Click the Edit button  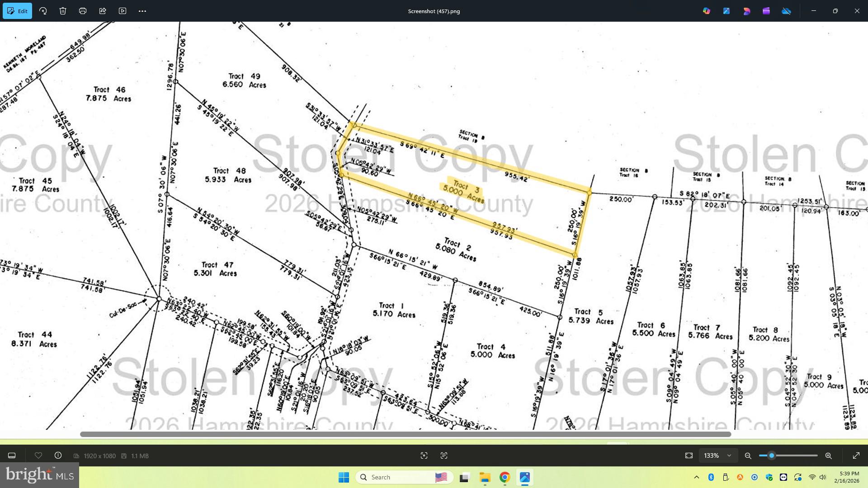click(17, 11)
